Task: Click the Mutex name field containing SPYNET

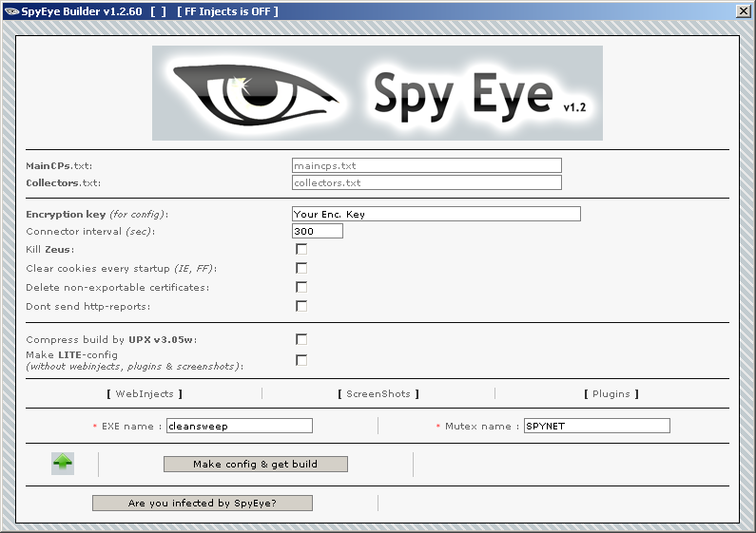Action: point(597,426)
